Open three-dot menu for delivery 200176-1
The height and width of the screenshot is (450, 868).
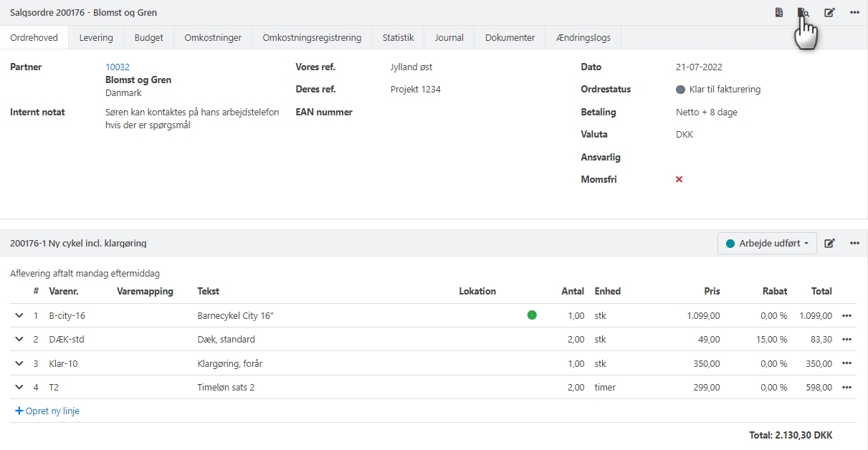pyautogui.click(x=854, y=244)
